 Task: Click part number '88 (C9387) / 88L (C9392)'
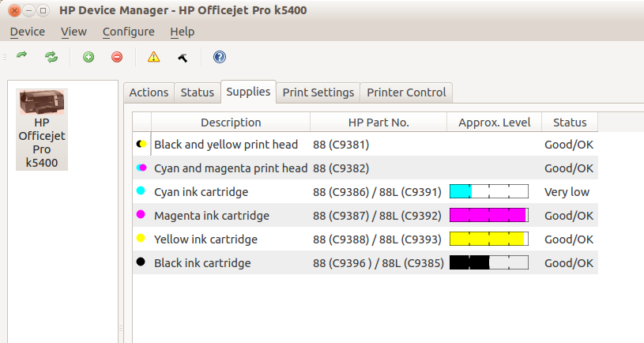click(377, 216)
